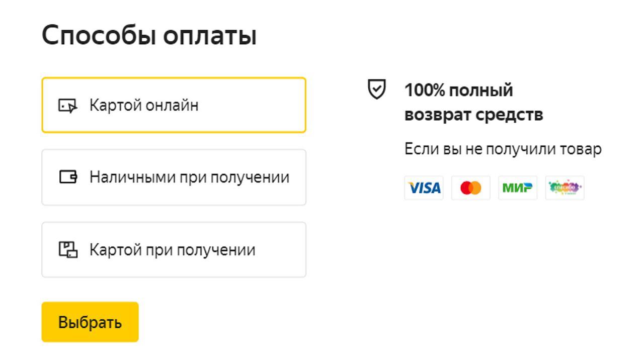The height and width of the screenshot is (362, 644).
Task: Click the card-with-cursor icon for online payment
Action: tap(68, 106)
